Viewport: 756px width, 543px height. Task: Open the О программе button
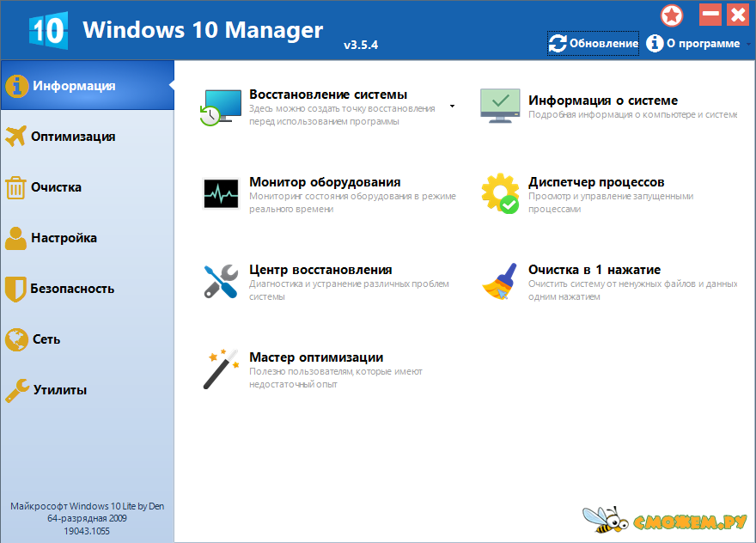(693, 44)
